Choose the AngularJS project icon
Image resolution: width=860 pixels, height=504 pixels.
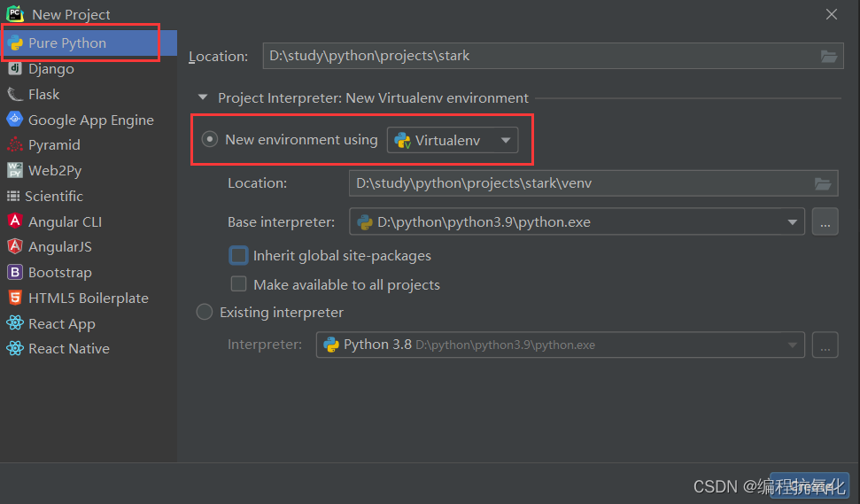click(x=15, y=246)
